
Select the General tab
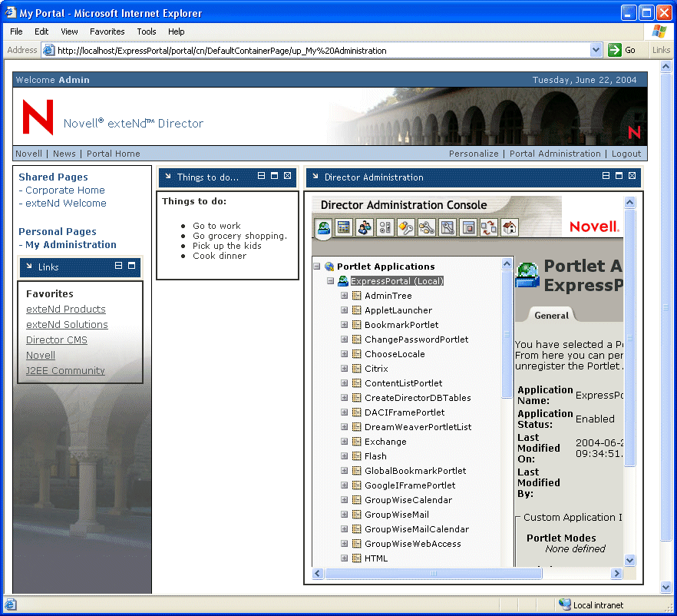[x=551, y=316]
